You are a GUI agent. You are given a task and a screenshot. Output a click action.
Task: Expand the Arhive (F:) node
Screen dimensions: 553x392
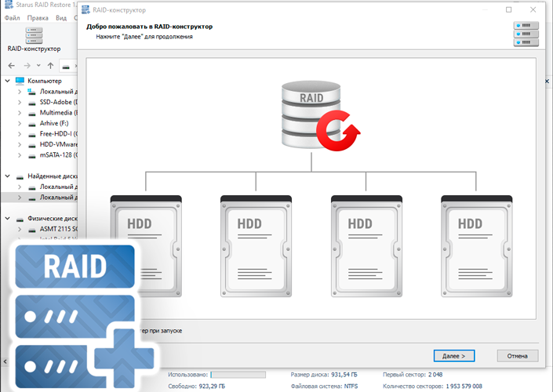(x=20, y=123)
